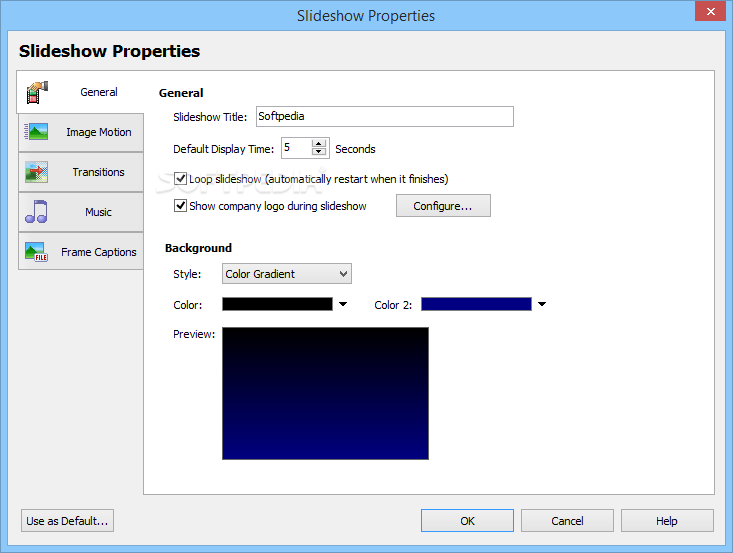733x553 pixels.
Task: Click the Default Display Time value field
Action: click(296, 148)
